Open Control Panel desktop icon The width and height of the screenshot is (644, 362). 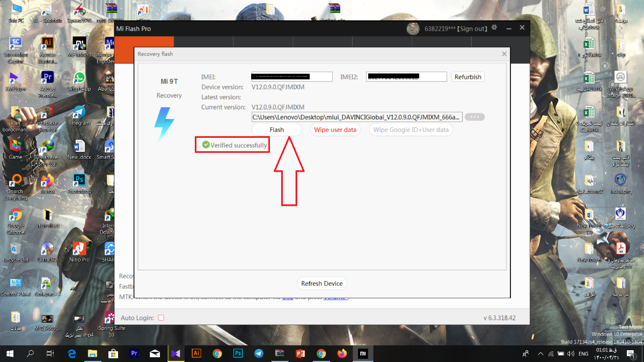[16, 286]
